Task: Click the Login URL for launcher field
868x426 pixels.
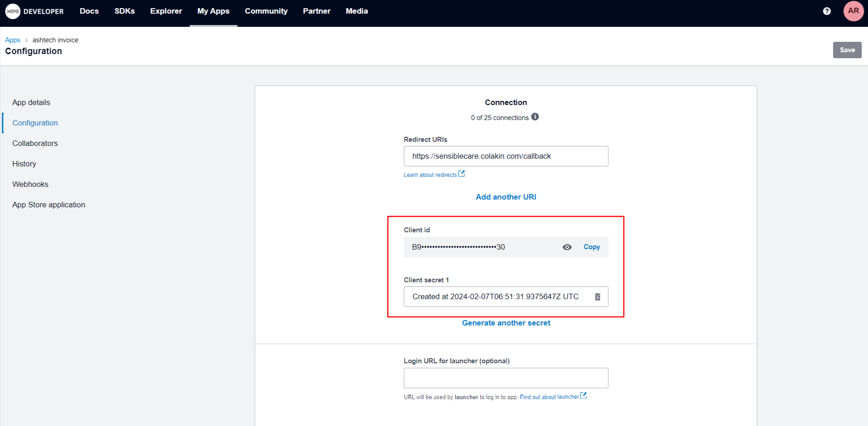Action: [506, 378]
